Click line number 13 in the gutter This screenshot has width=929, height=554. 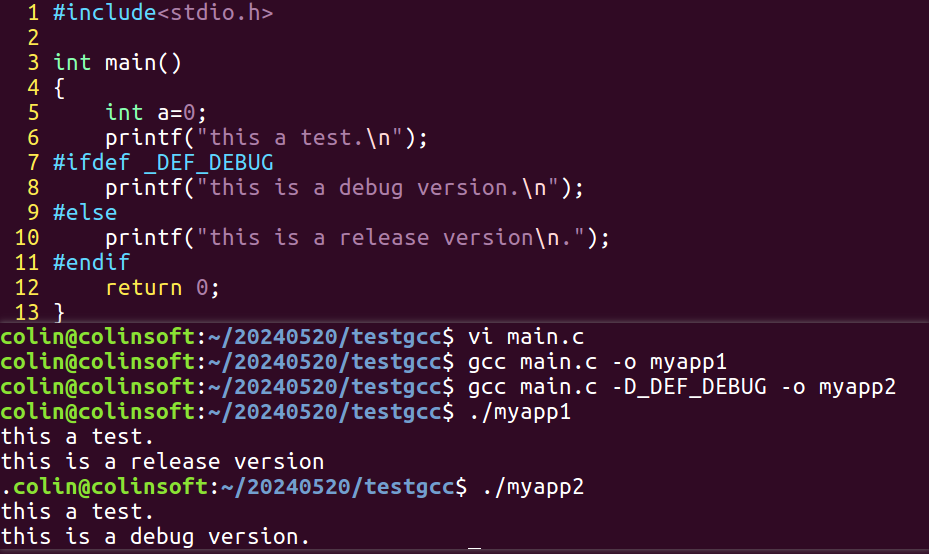(27, 312)
